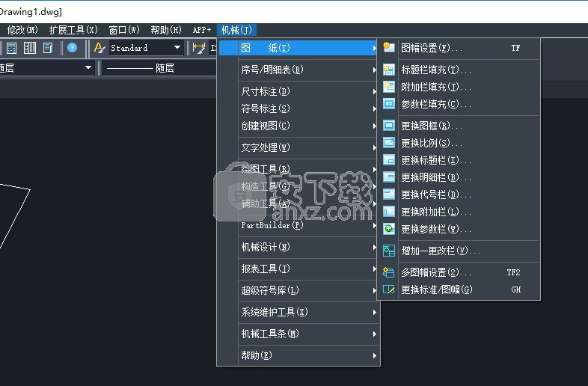Open 绘图工具(R) menu entry

tap(298, 169)
